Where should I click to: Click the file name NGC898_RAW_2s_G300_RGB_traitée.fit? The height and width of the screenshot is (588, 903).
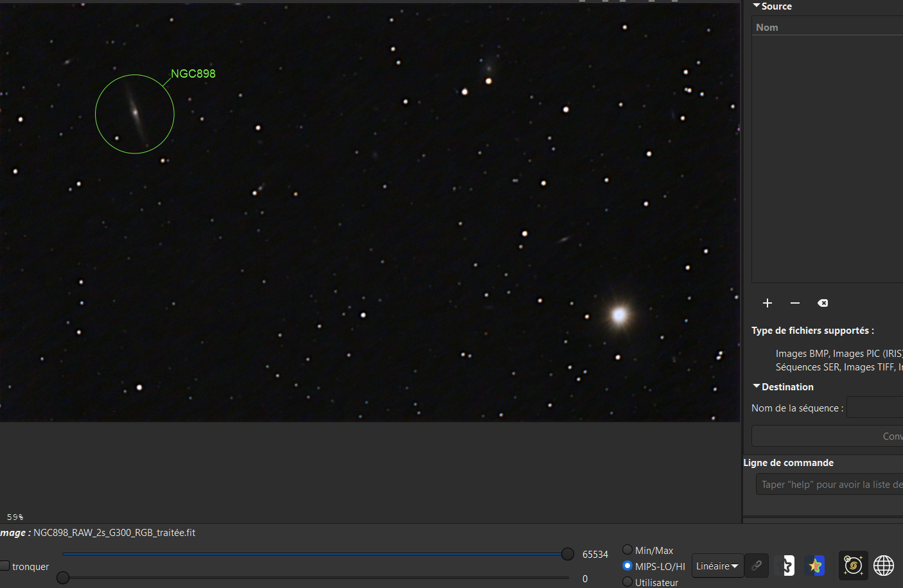pyautogui.click(x=114, y=533)
